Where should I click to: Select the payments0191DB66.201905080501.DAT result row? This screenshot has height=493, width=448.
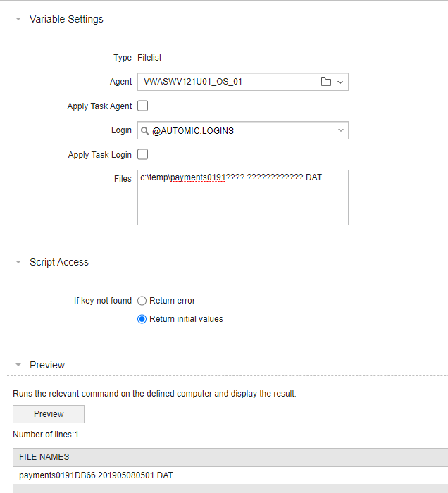pyautogui.click(x=96, y=475)
